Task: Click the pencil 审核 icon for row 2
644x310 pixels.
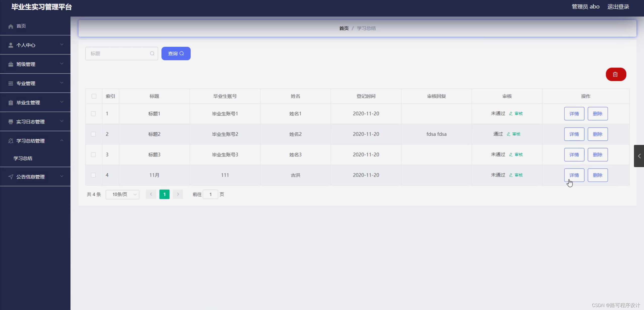Action: pyautogui.click(x=509, y=134)
